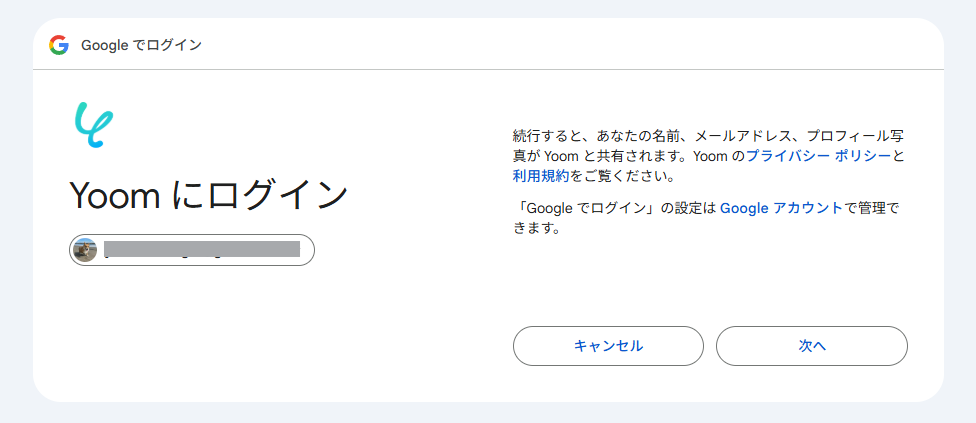Open the 利用規約 link
This screenshot has height=423, width=976.
pos(541,176)
